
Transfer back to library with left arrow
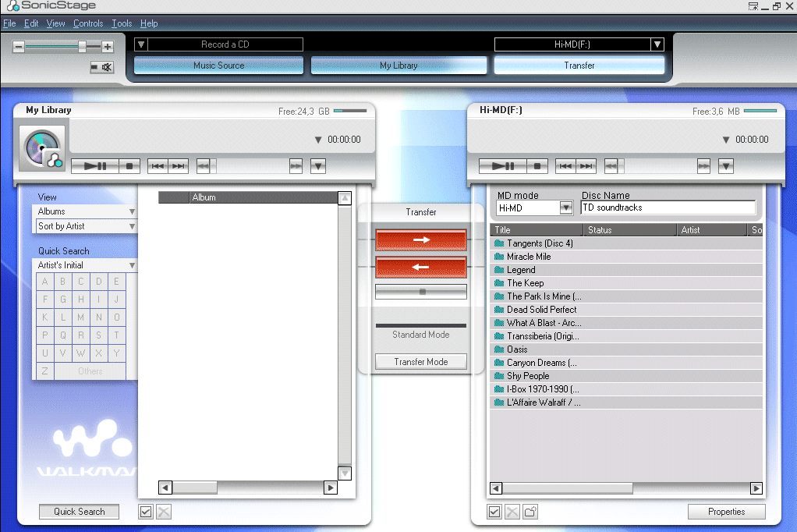pos(421,267)
